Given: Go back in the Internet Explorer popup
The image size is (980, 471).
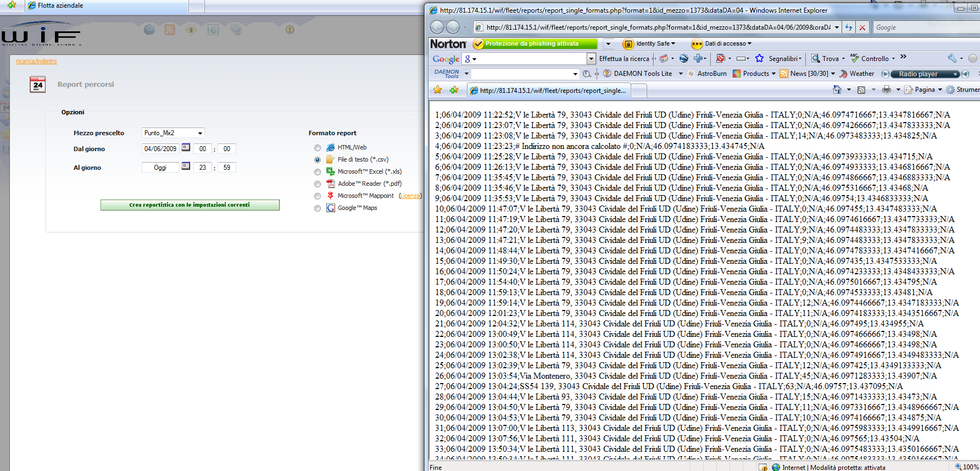Looking at the screenshot, I should (x=437, y=27).
